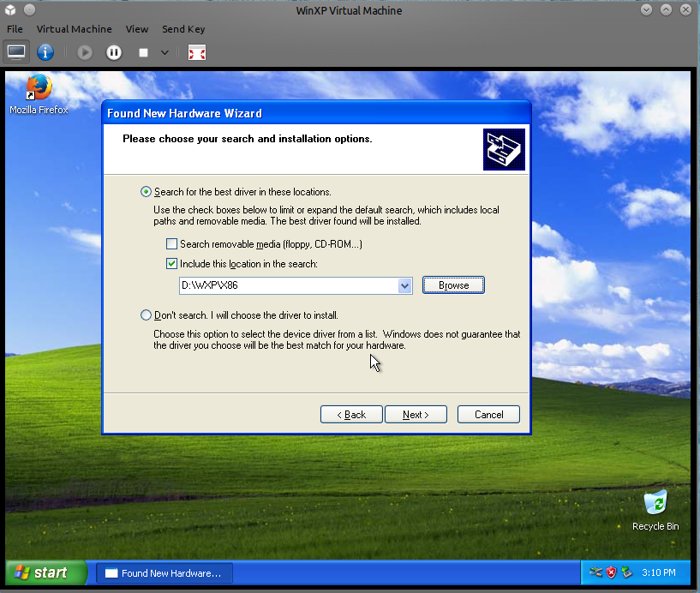Viewport: 700px width, 593px height.
Task: Check Search removable media checkbox
Action: click(x=171, y=244)
